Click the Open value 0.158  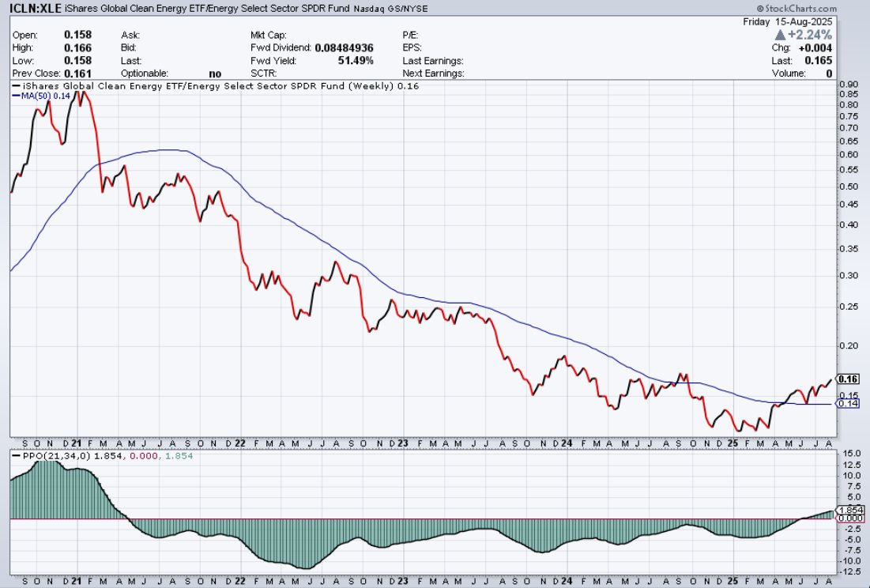(77, 35)
